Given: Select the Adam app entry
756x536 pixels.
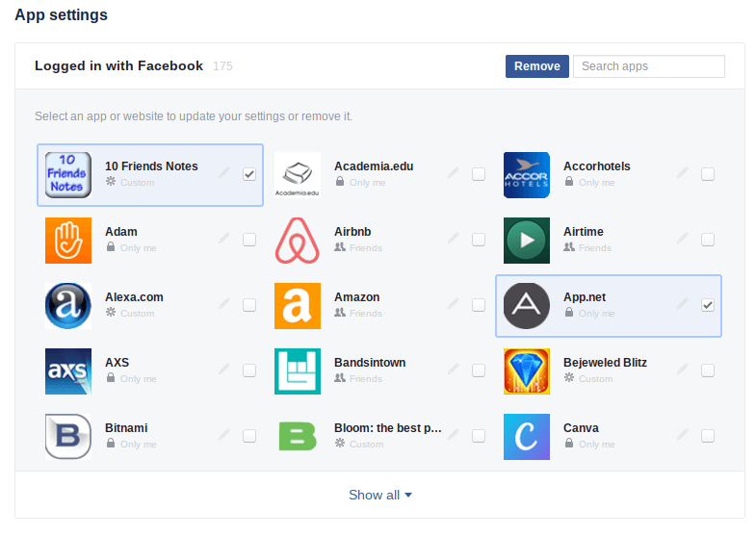Looking at the screenshot, I should pos(121,232).
